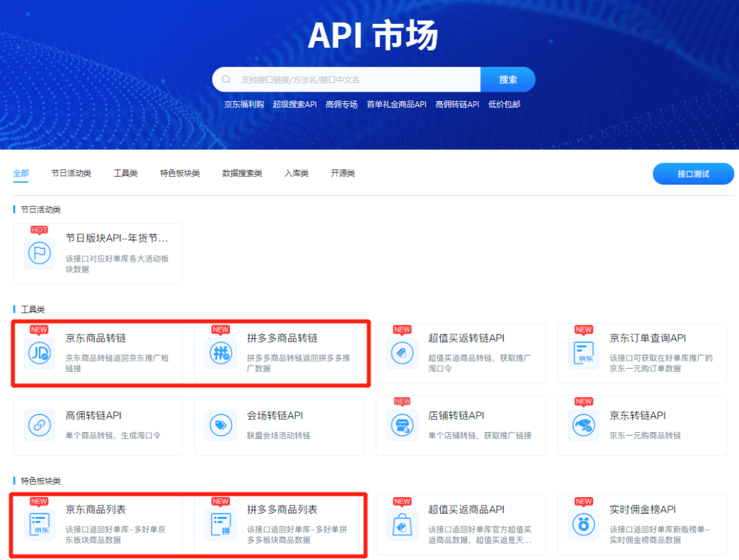This screenshot has width=739, height=560.
Task: Select the 全部 tab
Action: pyautogui.click(x=21, y=173)
